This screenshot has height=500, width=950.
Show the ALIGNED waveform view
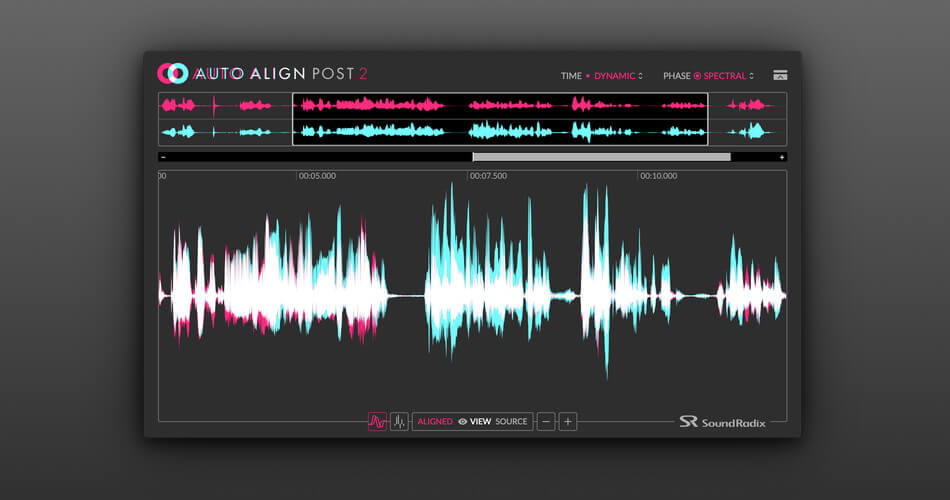(435, 421)
